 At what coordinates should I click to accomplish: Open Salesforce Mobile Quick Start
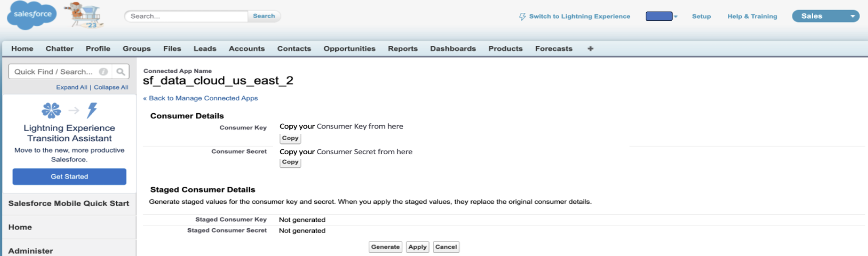tap(69, 203)
